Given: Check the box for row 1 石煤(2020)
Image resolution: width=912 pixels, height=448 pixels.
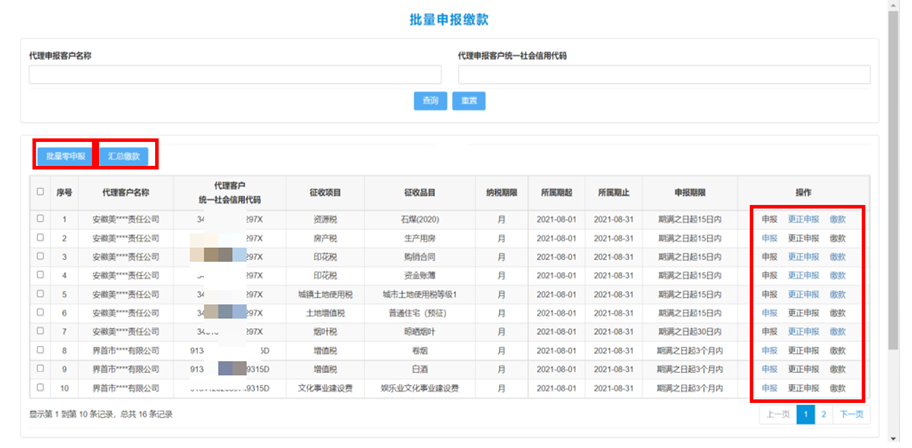Looking at the screenshot, I should click(x=40, y=219).
